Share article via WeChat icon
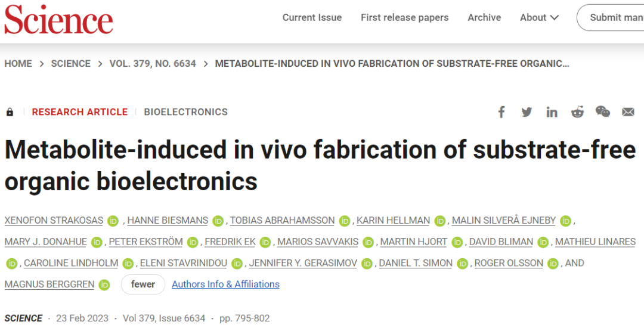This screenshot has width=644, height=325. pos(602,112)
